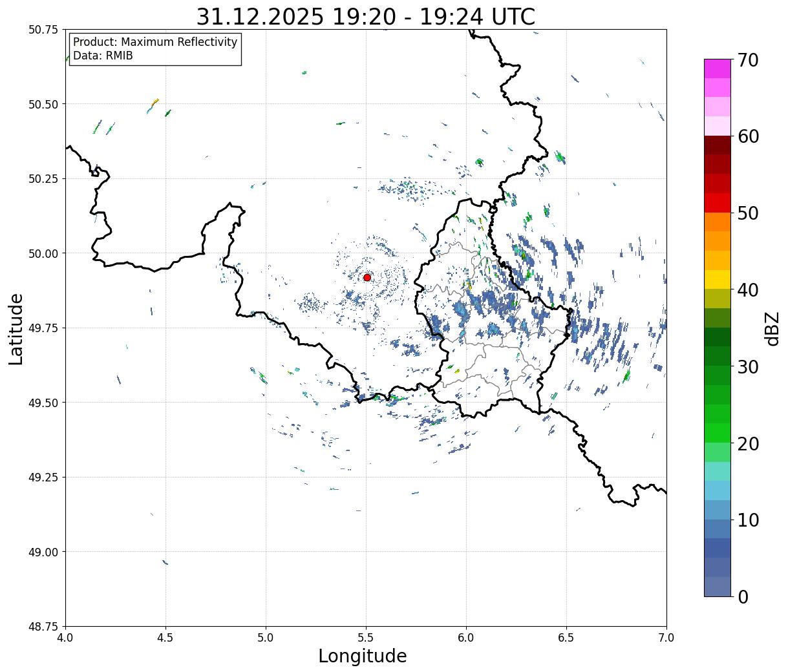Click the longitude tick label 4.5
Image resolution: width=788 pixels, height=672 pixels.
(165, 638)
